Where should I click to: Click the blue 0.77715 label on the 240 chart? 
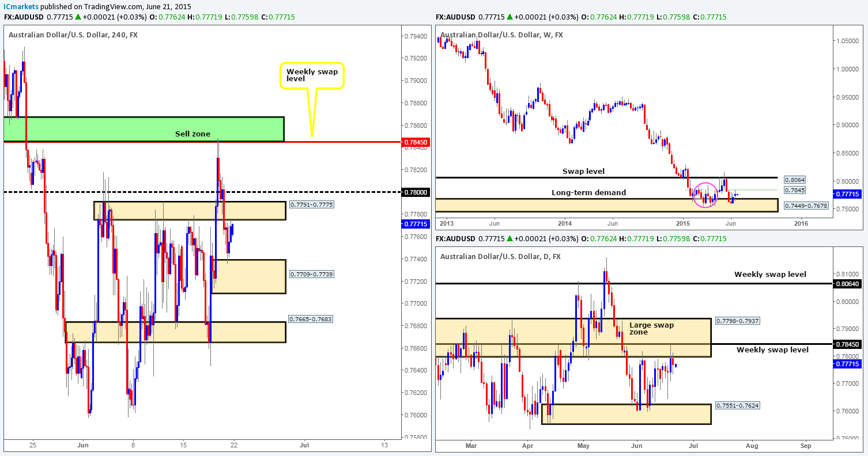click(416, 225)
